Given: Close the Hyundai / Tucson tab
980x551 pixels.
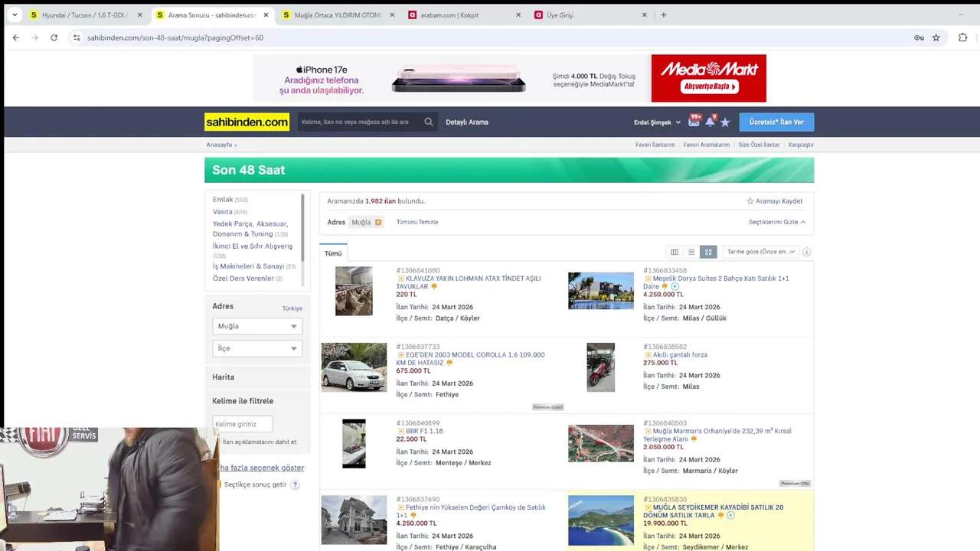Looking at the screenshot, I should pyautogui.click(x=139, y=15).
